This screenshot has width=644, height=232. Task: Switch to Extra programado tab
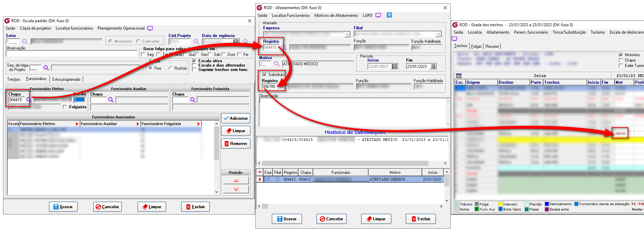pyautogui.click(x=66, y=79)
